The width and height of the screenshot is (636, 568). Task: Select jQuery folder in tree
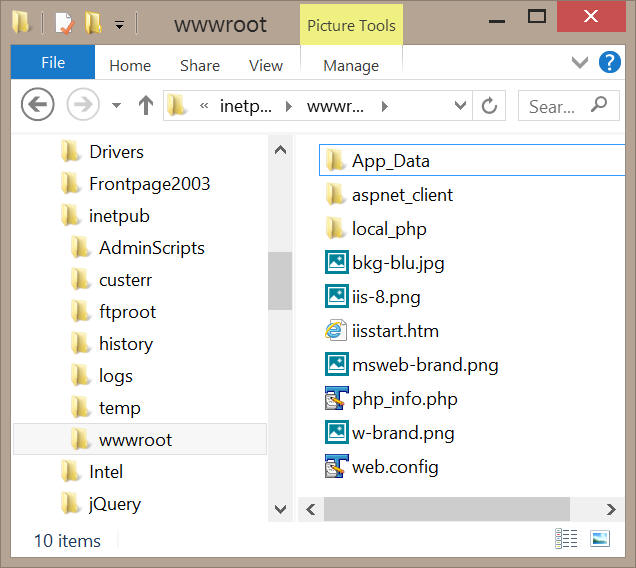coord(101,504)
